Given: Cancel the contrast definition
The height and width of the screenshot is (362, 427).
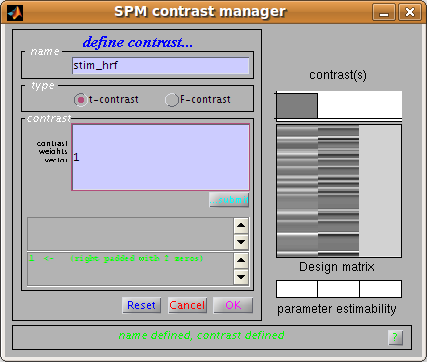Looking at the screenshot, I should pyautogui.click(x=187, y=305).
